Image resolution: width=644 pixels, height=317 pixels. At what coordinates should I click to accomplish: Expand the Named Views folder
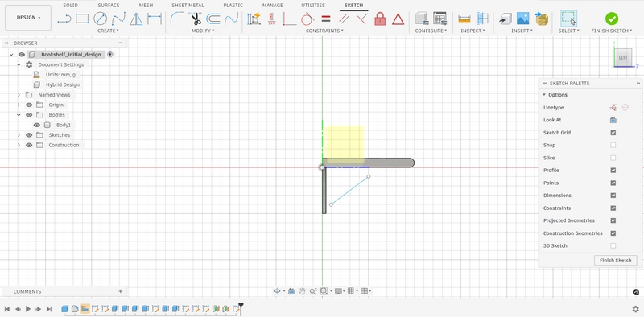point(19,95)
